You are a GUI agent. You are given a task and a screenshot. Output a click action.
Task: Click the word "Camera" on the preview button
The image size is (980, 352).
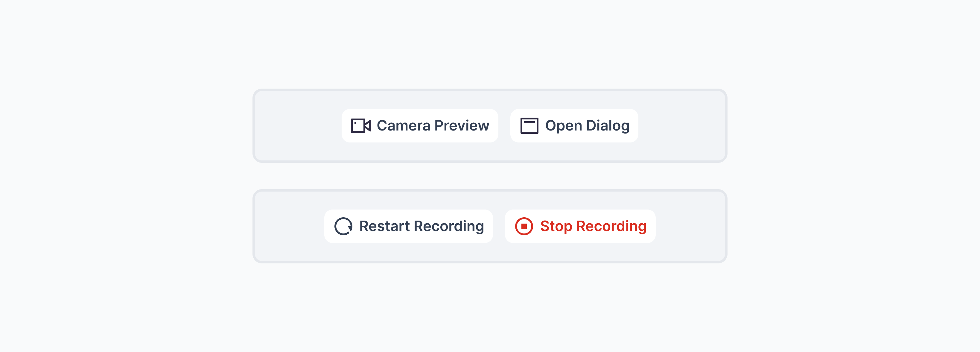coord(403,126)
